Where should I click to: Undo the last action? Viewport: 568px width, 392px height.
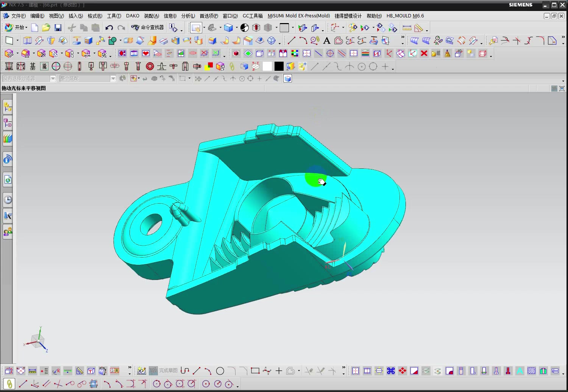coord(109,28)
